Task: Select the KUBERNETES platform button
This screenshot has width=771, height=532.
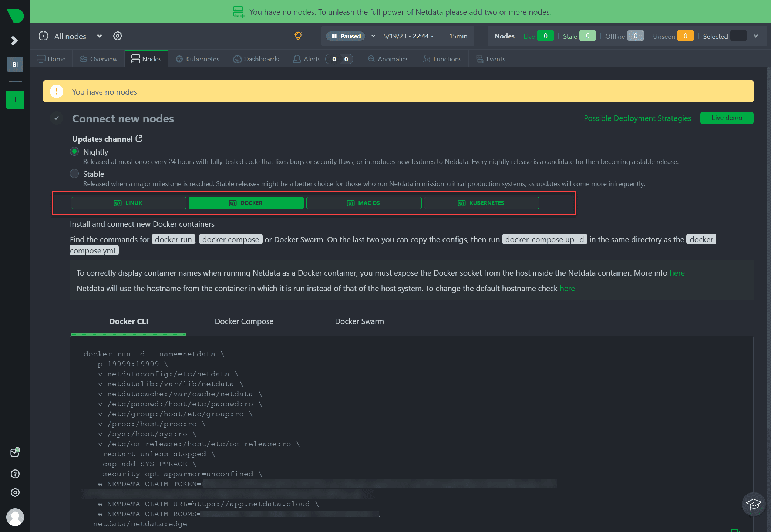Action: (481, 203)
